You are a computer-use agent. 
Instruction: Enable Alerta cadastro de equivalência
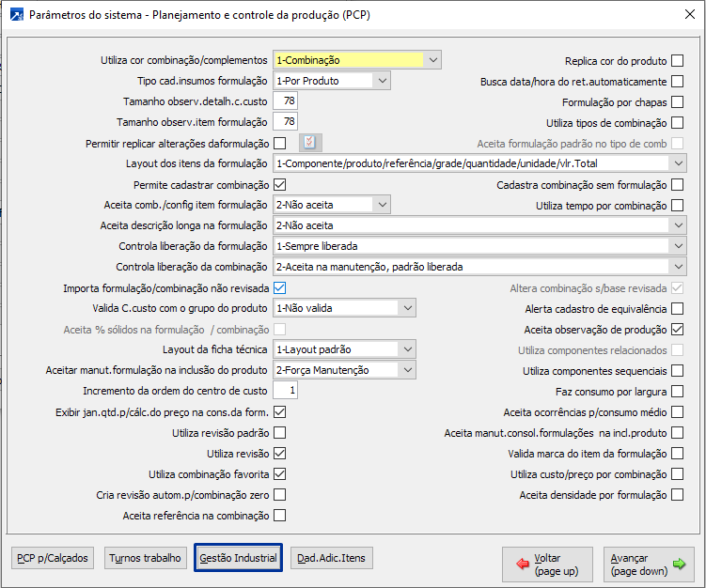point(677,309)
